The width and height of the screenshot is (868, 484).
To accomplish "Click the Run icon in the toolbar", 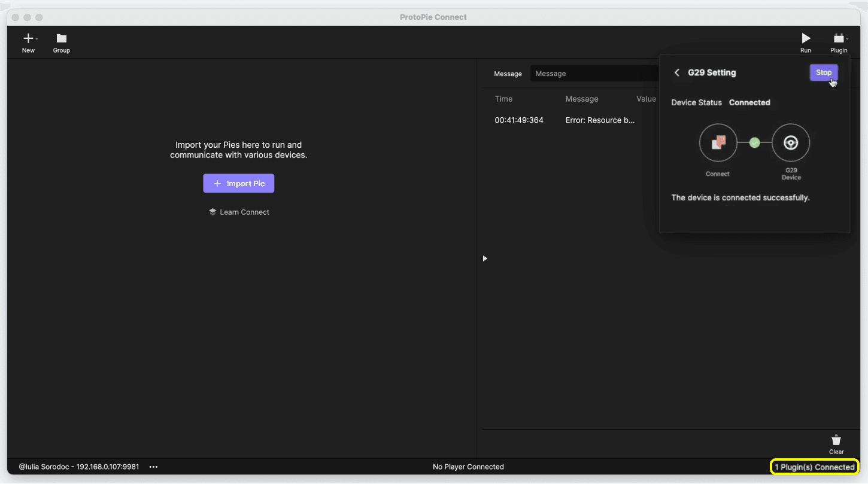I will (x=805, y=37).
